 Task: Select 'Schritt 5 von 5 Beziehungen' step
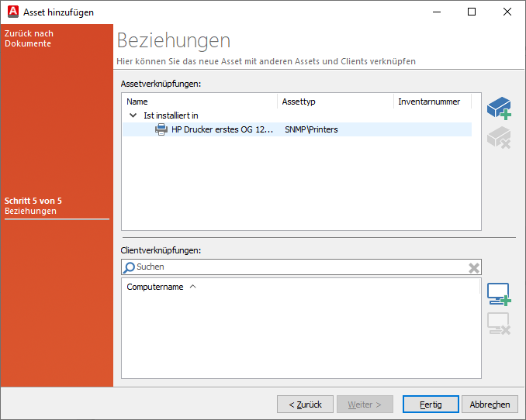[33, 206]
